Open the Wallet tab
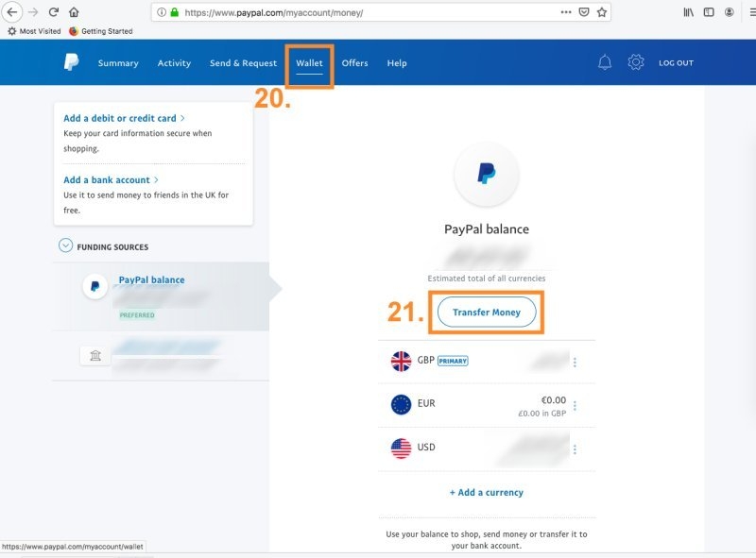 point(309,63)
